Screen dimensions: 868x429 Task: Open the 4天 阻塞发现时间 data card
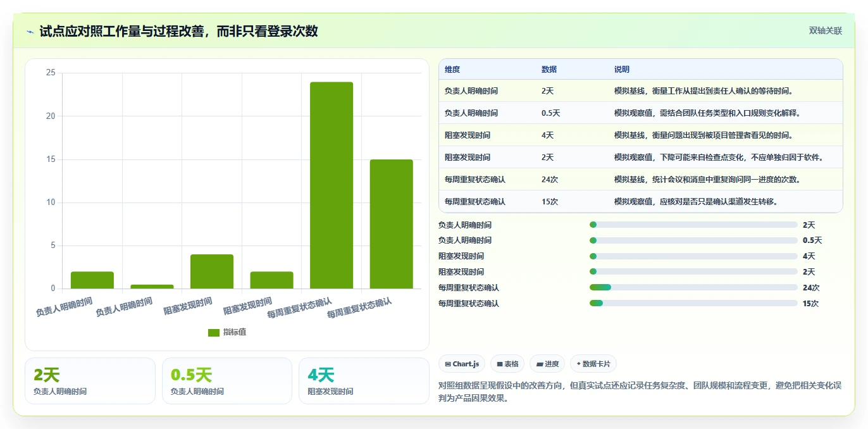coord(364,381)
